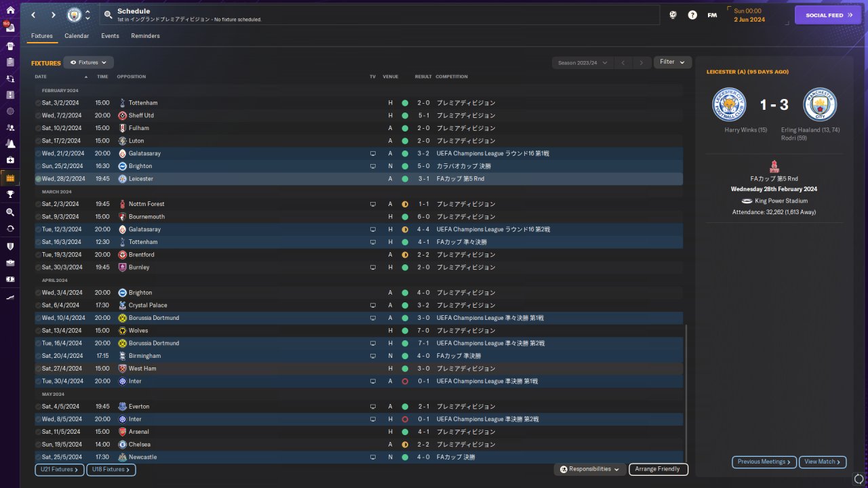Open the FM menu icon
This screenshot has height=488, width=868.
pyautogui.click(x=712, y=15)
